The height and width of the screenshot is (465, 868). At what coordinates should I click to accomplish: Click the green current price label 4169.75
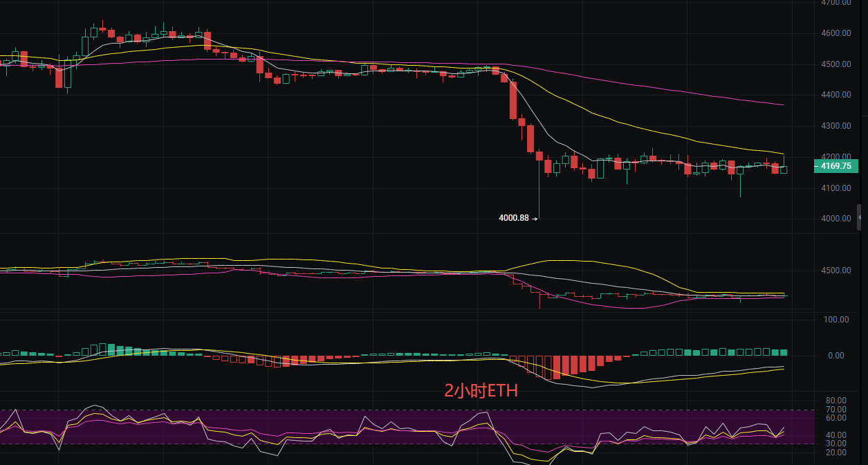point(835,166)
